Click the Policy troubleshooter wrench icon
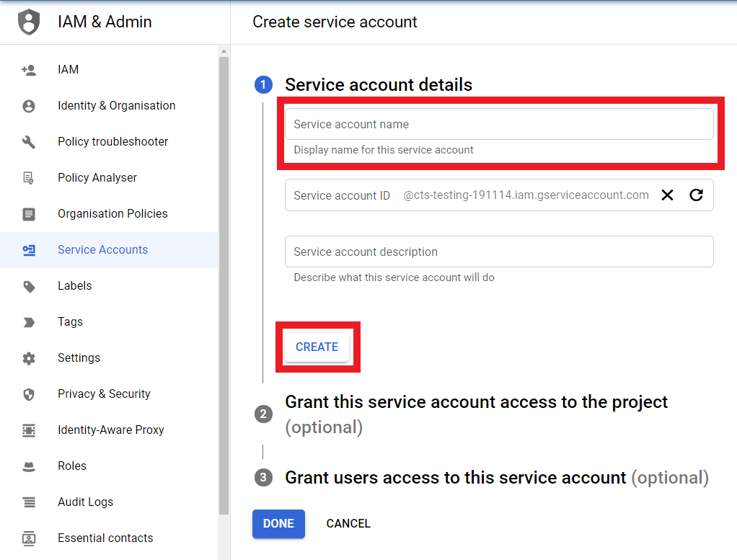 click(29, 142)
